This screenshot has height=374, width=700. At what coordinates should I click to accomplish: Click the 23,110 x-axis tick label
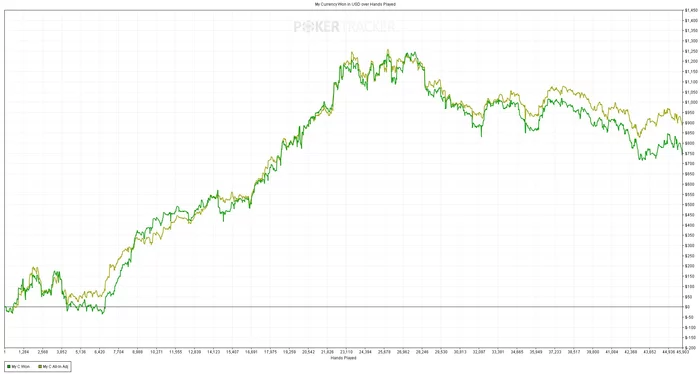tap(346, 352)
